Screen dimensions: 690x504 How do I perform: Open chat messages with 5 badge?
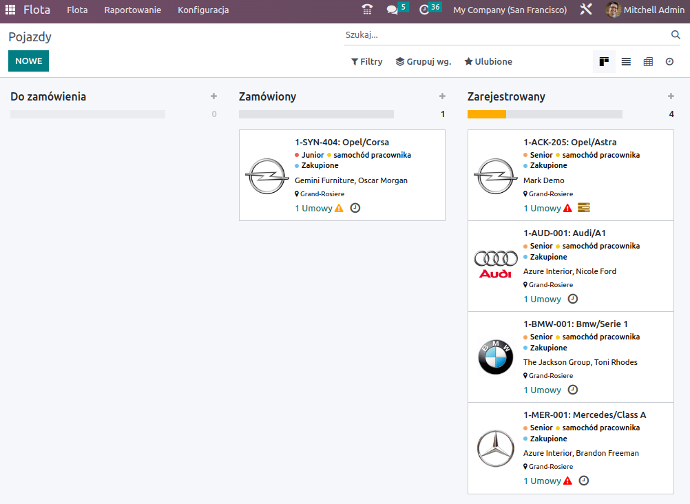393,10
